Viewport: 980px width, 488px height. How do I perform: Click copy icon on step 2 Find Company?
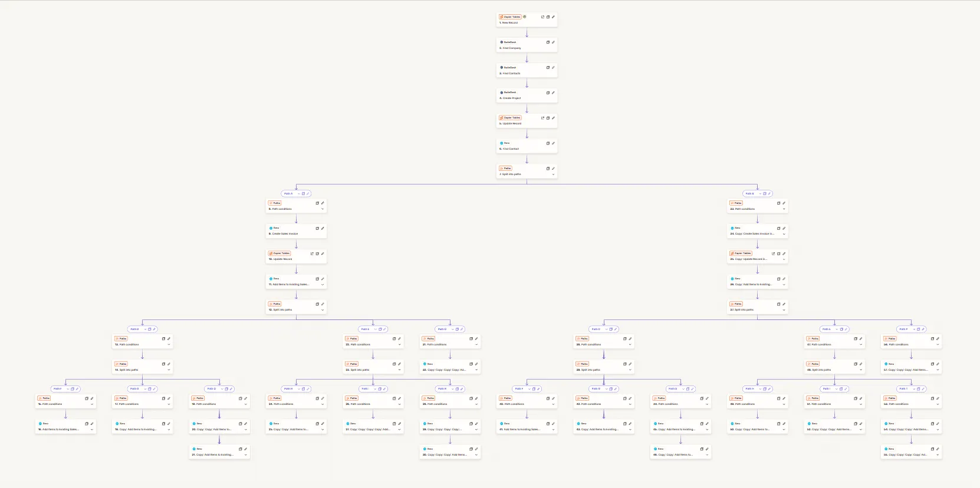pyautogui.click(x=548, y=42)
